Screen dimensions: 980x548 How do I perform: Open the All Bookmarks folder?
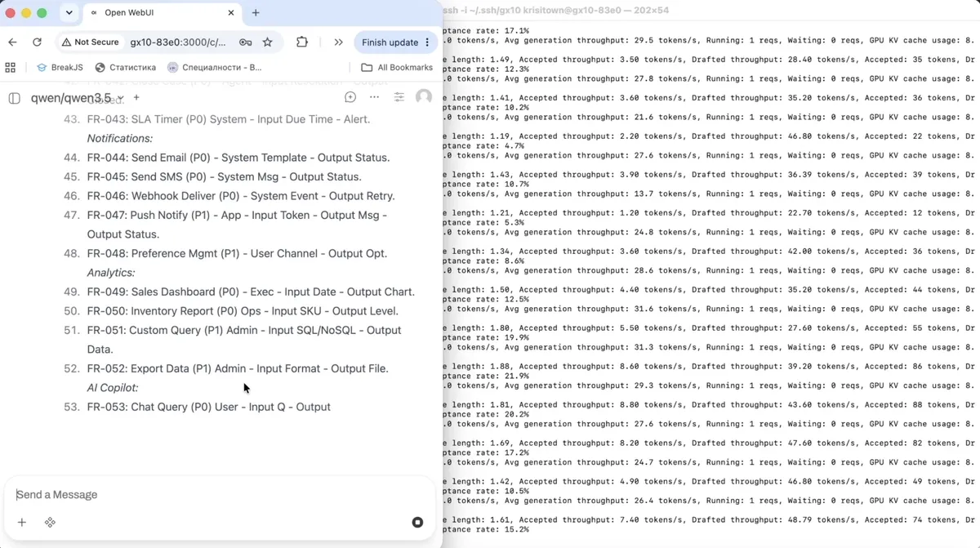[x=397, y=68]
